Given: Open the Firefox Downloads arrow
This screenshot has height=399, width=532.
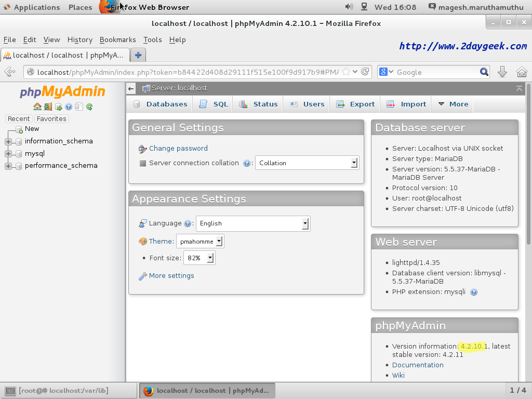Looking at the screenshot, I should [x=502, y=72].
